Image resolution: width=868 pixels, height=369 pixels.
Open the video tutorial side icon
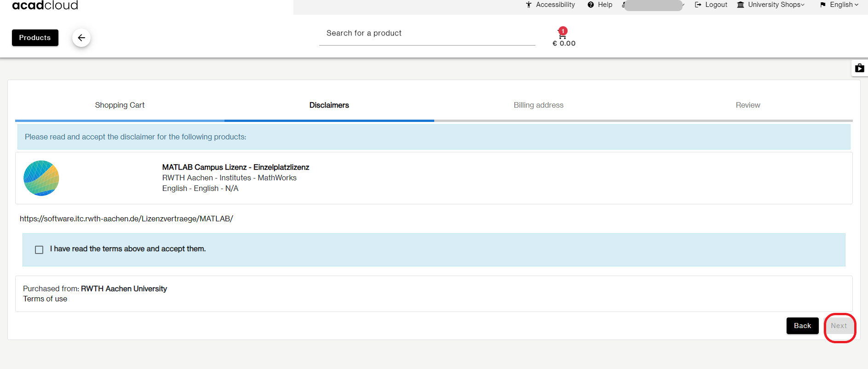click(859, 69)
